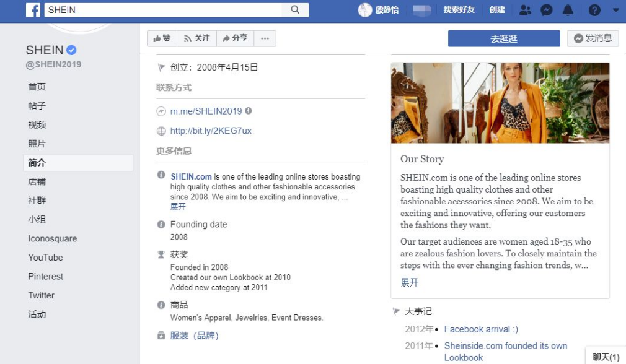Click the info icon beside 商品
The width and height of the screenshot is (626, 364).
coord(161,305)
